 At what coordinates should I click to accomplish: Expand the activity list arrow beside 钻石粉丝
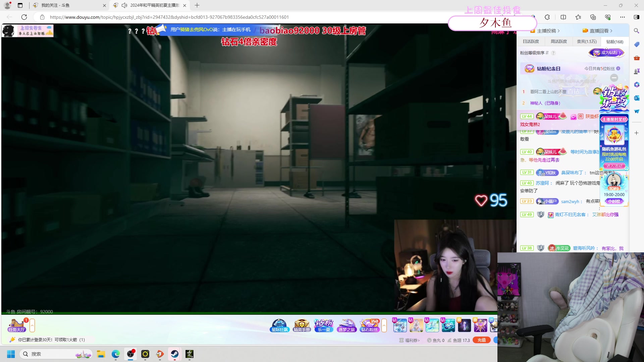(384, 325)
